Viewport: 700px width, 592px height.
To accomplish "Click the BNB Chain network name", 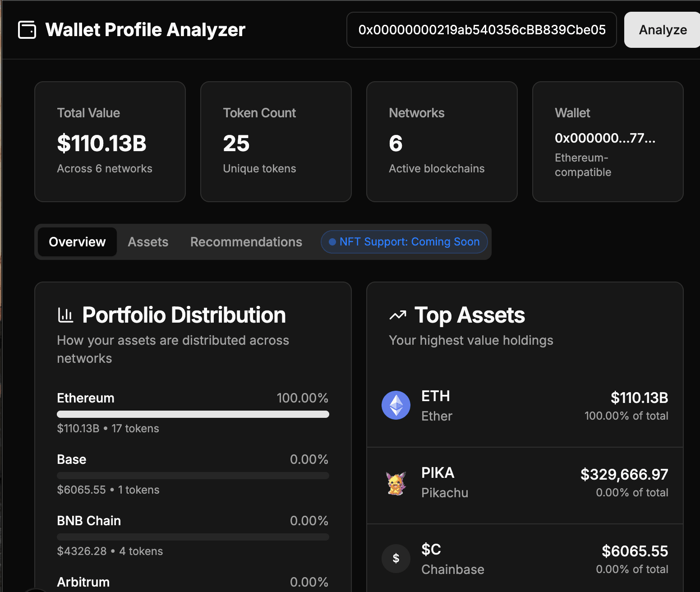I will click(89, 521).
